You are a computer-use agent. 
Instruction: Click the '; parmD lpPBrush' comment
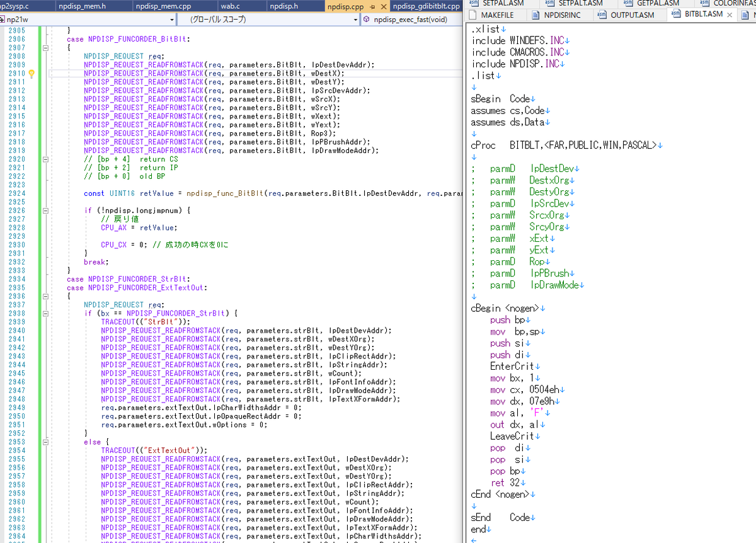[x=521, y=273]
